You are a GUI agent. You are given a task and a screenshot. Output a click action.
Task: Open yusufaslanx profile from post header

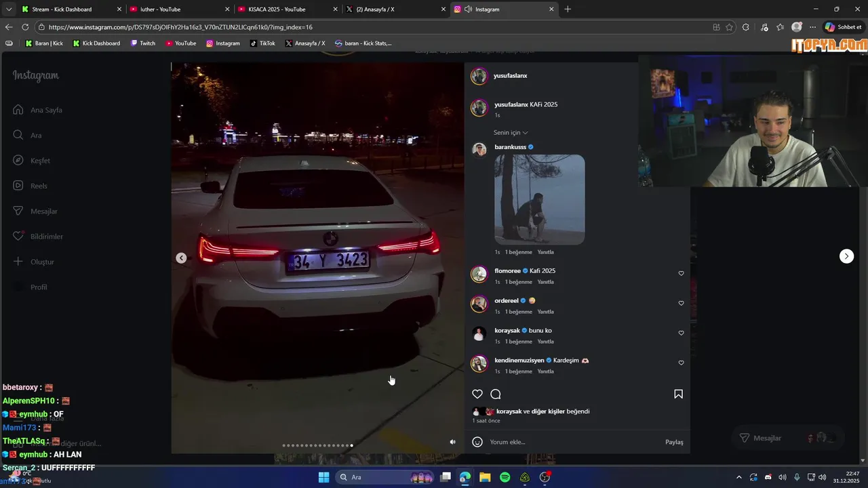point(511,75)
